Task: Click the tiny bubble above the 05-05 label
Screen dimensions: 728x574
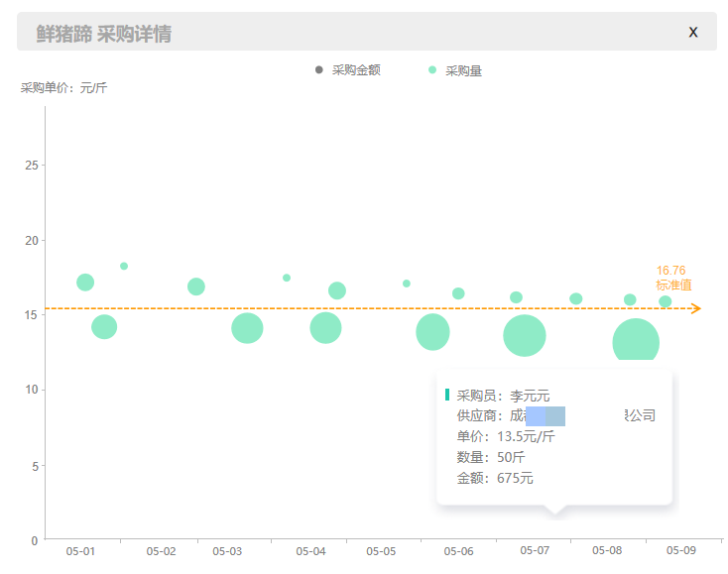Action: coord(407,284)
